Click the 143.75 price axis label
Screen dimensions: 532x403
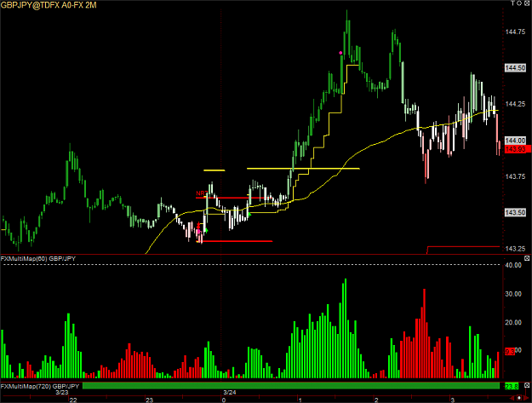(x=515, y=176)
